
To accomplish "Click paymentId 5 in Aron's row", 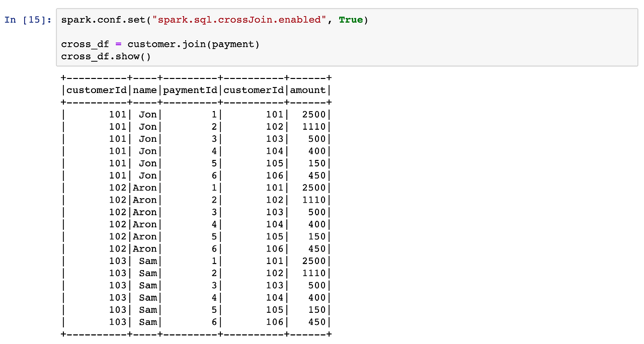I will click(215, 236).
